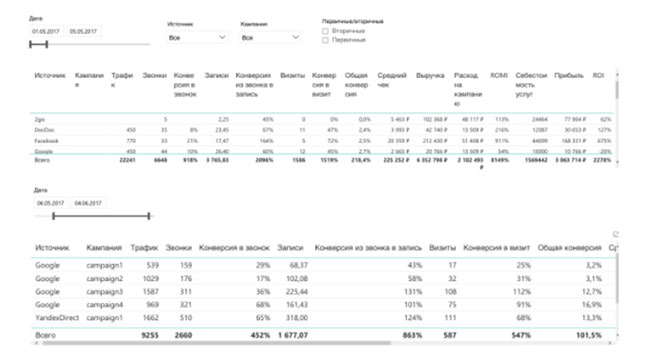Image resolution: width=647 pixels, height=360 pixels.
Task: Click the end date field 05.05.2017
Action: (83, 31)
